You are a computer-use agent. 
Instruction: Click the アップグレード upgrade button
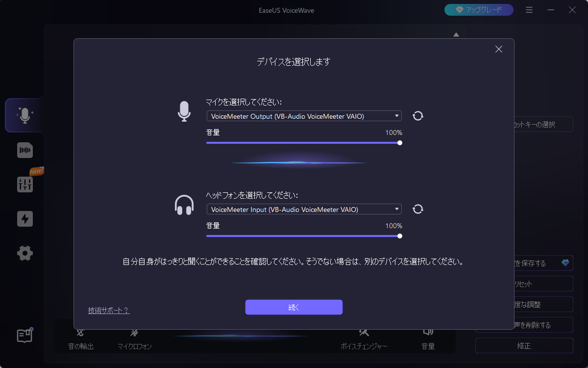(x=479, y=10)
